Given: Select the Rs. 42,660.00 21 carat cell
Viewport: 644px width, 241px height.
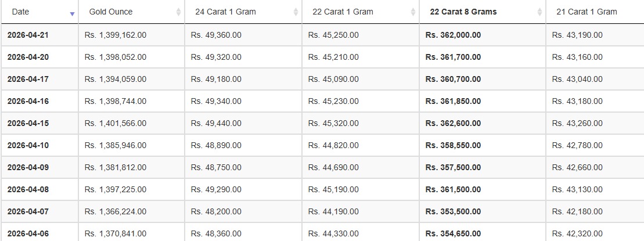Looking at the screenshot, I should point(577,167).
